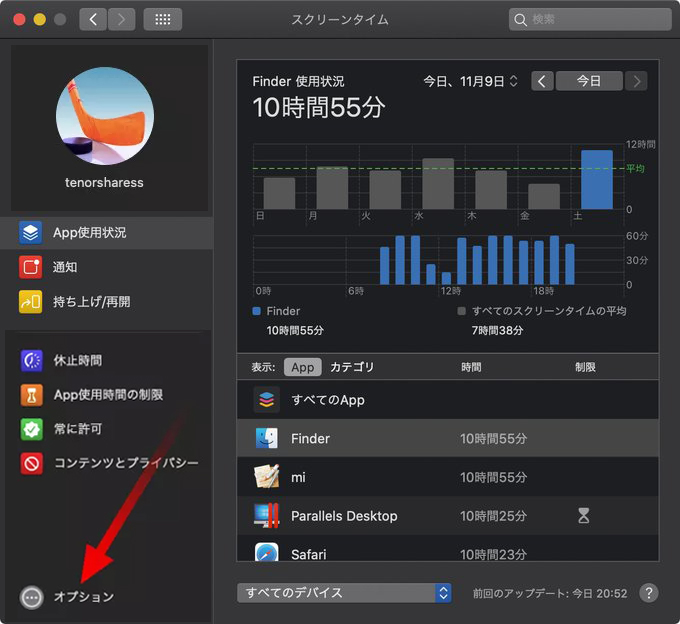The height and width of the screenshot is (624, 680).
Task: Open コンテンツとプライバシー settings
Action: point(125,463)
